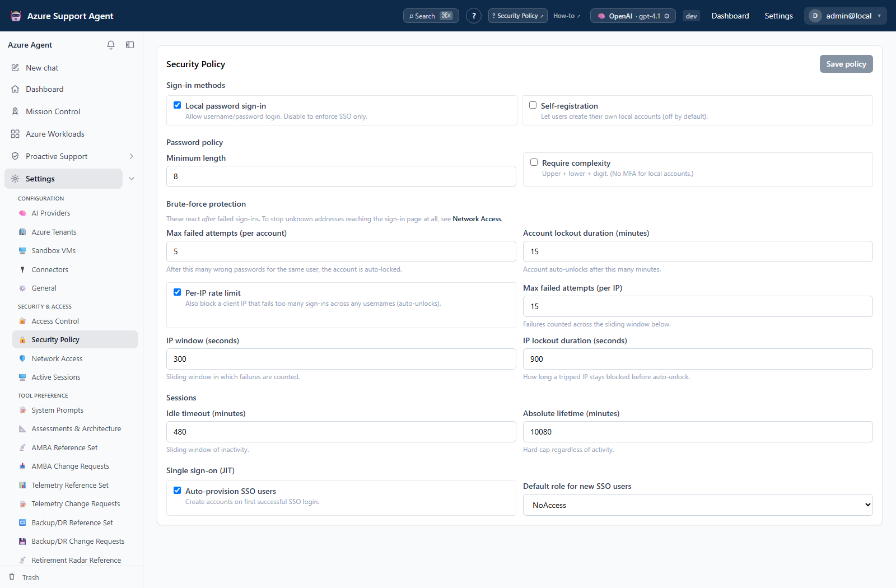Screen dimensions: 896x588
Task: Click the Active Sessions monitor icon
Action: pyautogui.click(x=22, y=377)
